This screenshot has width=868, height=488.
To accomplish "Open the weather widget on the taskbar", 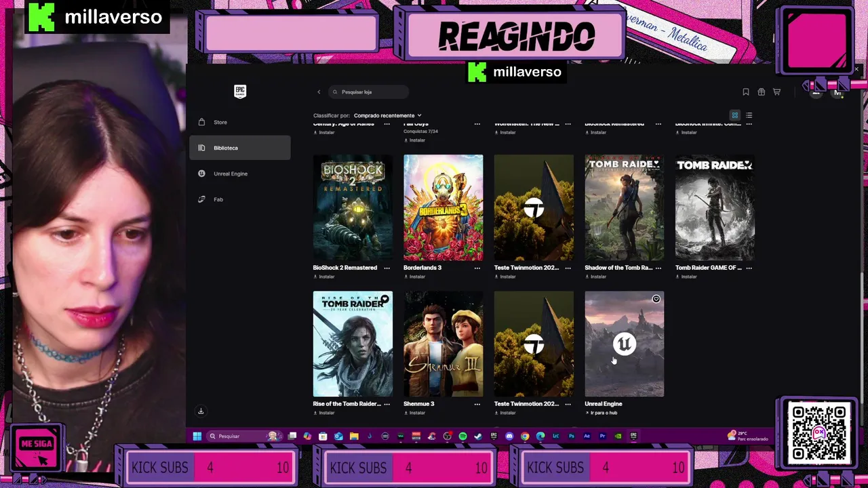I will [749, 436].
